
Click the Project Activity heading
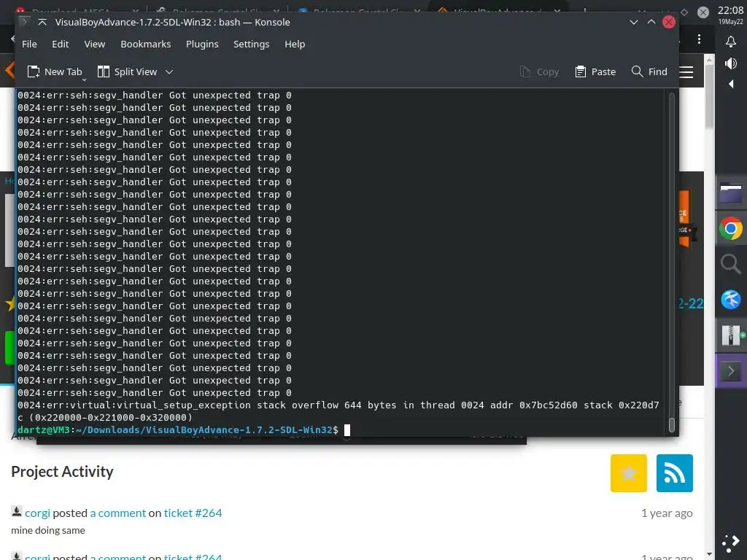[62, 472]
